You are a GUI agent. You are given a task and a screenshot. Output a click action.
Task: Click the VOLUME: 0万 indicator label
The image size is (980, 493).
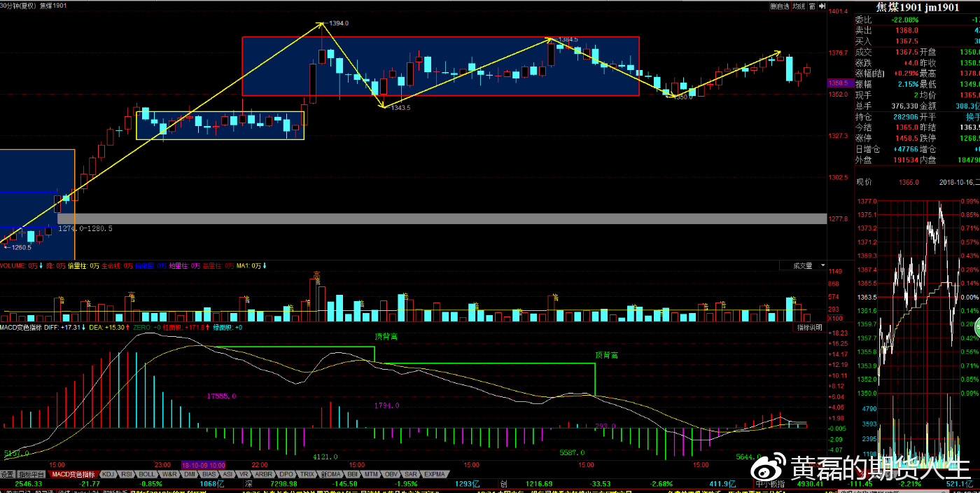[x=19, y=266]
